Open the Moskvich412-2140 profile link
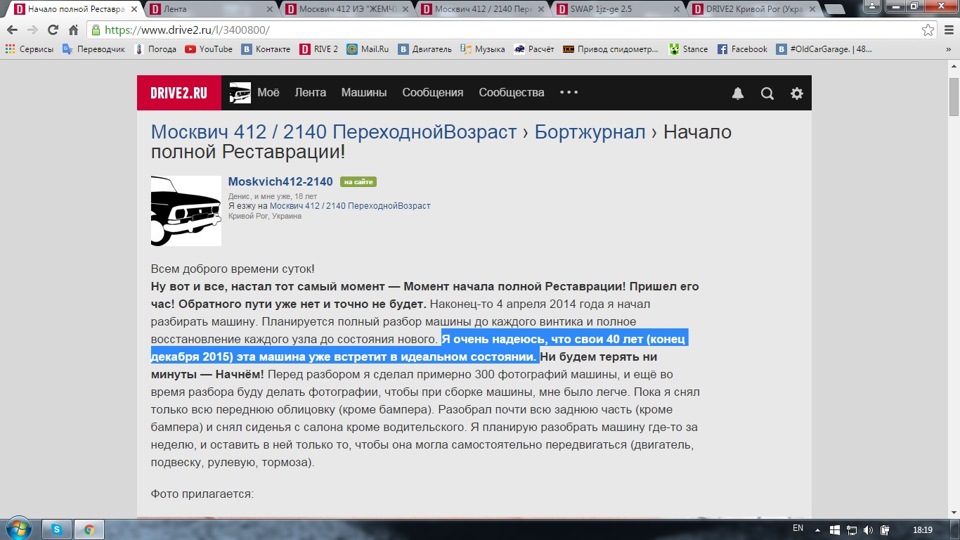This screenshot has width=960, height=540. [280, 181]
